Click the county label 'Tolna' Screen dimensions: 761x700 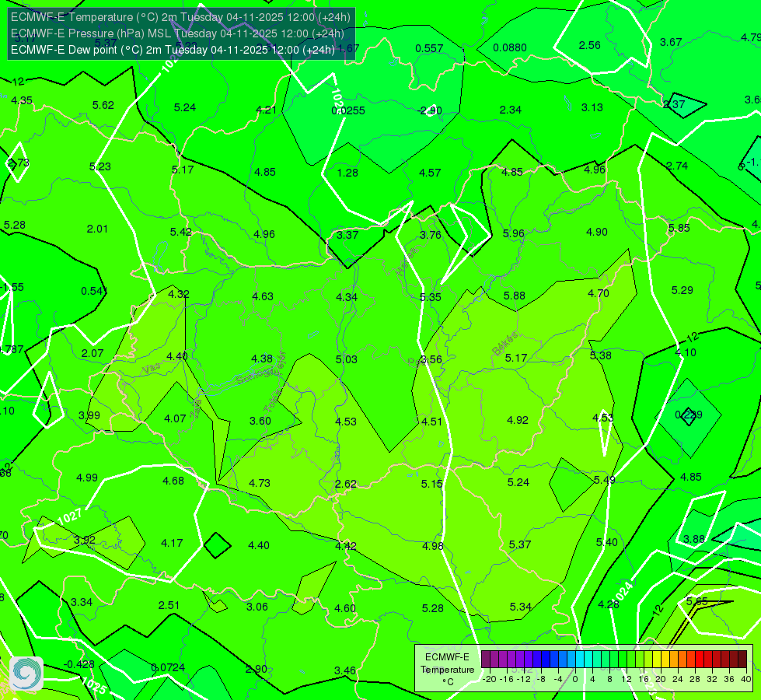272,401
